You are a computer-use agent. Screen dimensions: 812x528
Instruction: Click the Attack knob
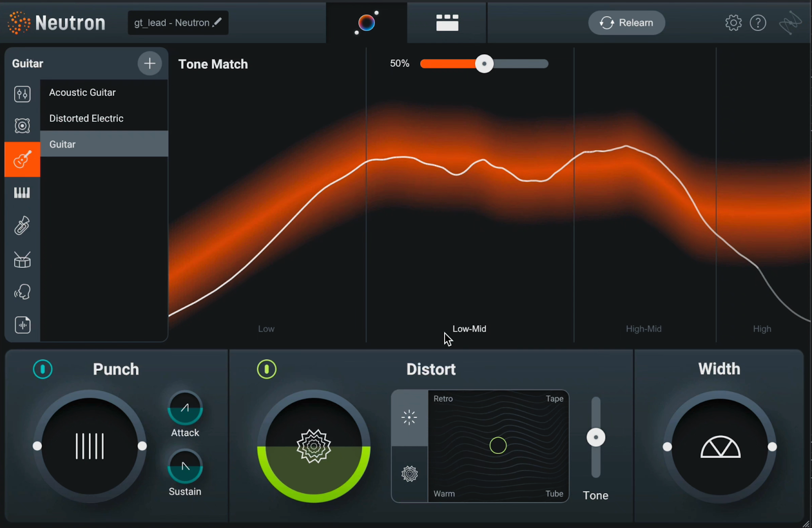tap(185, 408)
